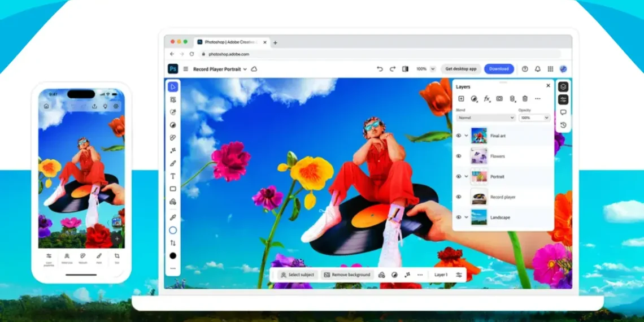Open the Blend mode Normal dropdown
The height and width of the screenshot is (322, 644).
point(486,118)
